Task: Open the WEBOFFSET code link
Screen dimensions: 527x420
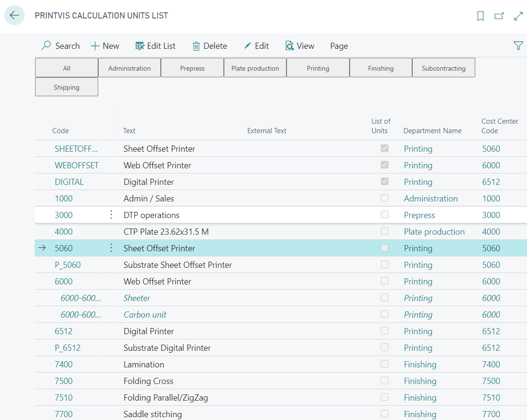Action: [x=77, y=165]
